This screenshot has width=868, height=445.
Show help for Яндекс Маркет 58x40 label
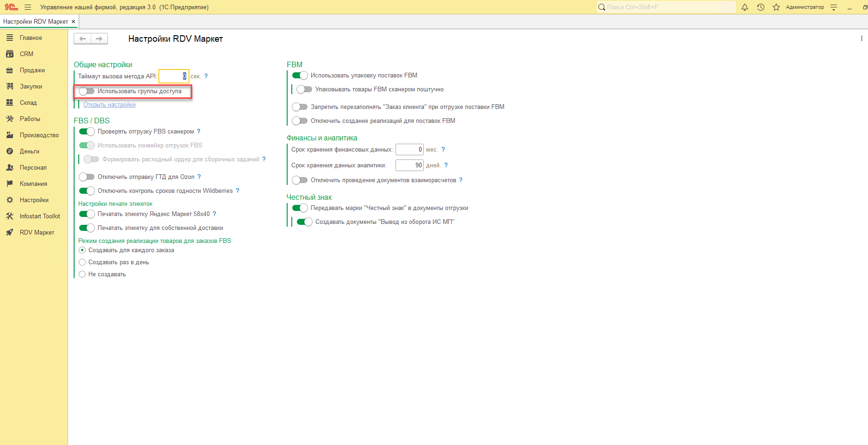point(214,214)
